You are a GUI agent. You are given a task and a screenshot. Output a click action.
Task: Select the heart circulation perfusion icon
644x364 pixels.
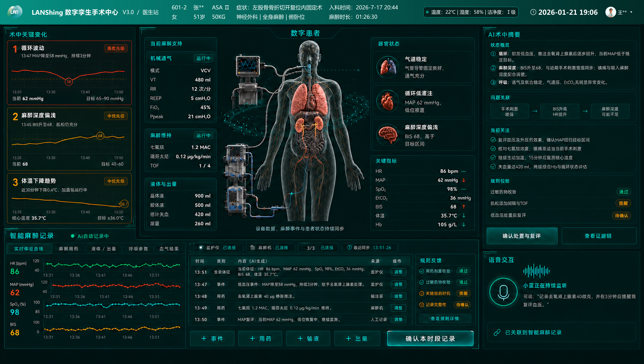[388, 101]
